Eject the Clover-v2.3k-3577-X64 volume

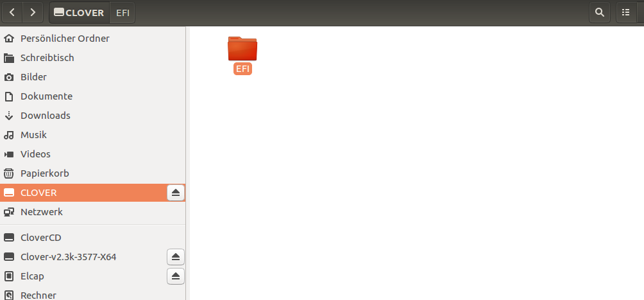[176, 257]
